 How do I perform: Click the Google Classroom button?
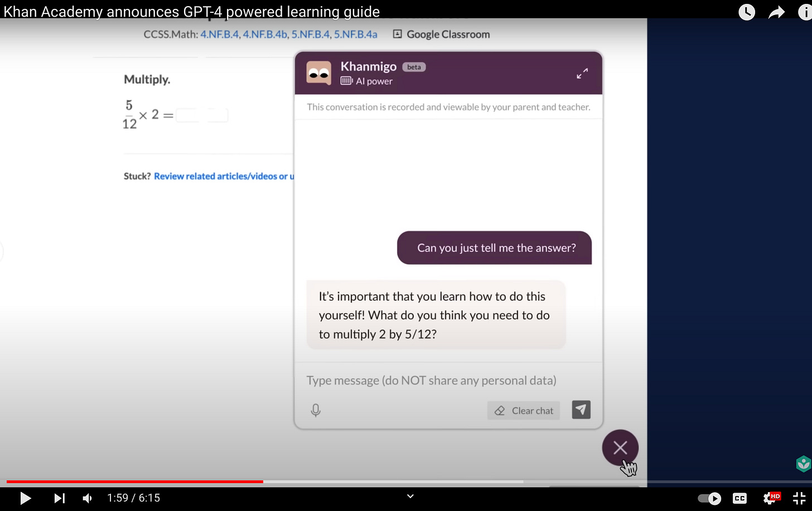pos(441,34)
